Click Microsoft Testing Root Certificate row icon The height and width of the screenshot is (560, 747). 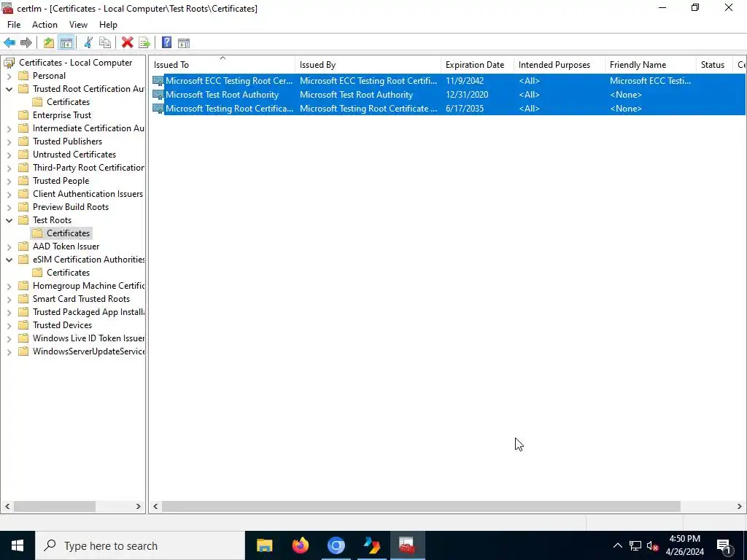pos(158,109)
